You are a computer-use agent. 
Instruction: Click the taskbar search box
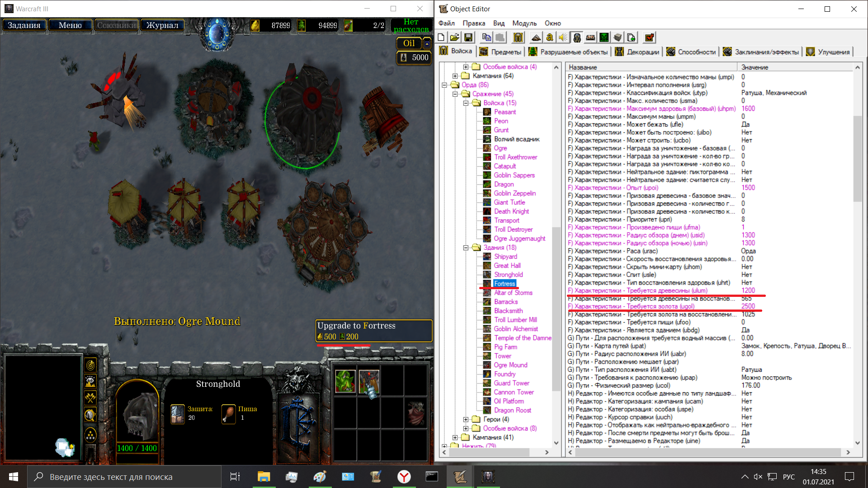(124, 477)
